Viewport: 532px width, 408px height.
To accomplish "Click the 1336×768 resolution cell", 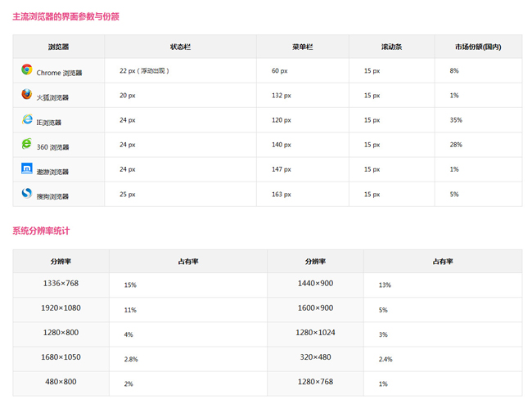I will 61,284.
